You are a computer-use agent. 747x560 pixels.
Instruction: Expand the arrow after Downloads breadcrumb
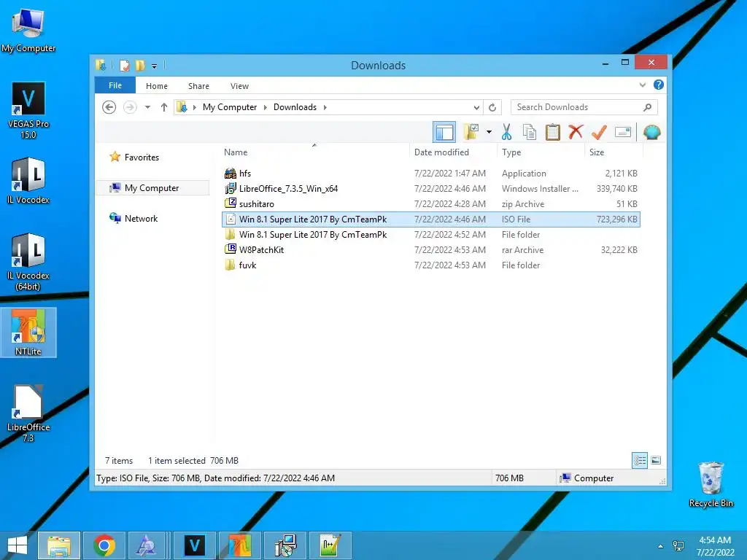coord(325,107)
